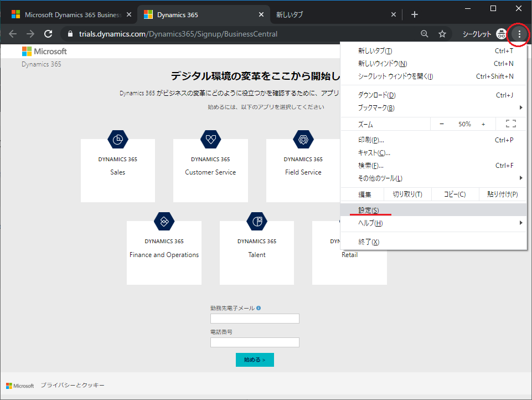This screenshot has height=400, width=532.
Task: Click the Customer Service heart icon
Action: 211,139
